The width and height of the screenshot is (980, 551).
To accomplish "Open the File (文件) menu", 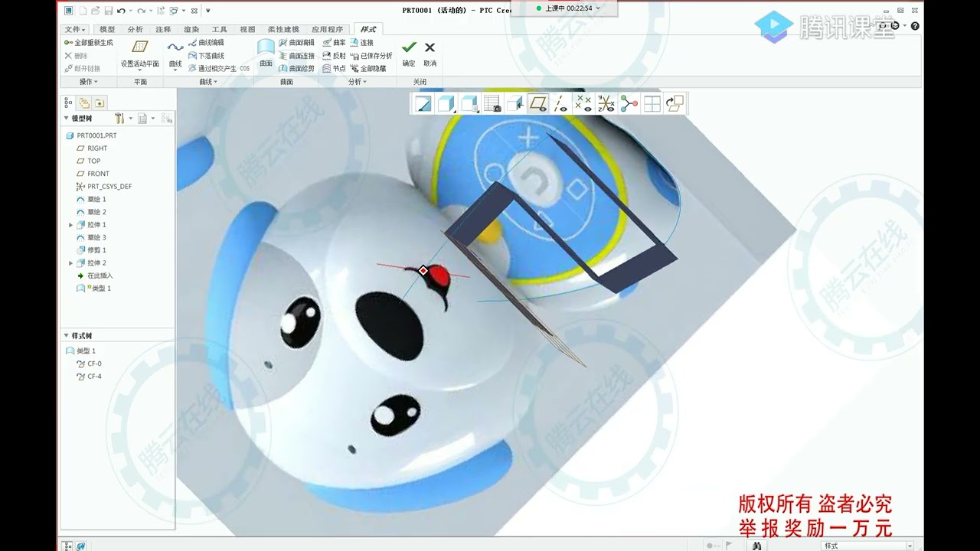I will coord(75,29).
